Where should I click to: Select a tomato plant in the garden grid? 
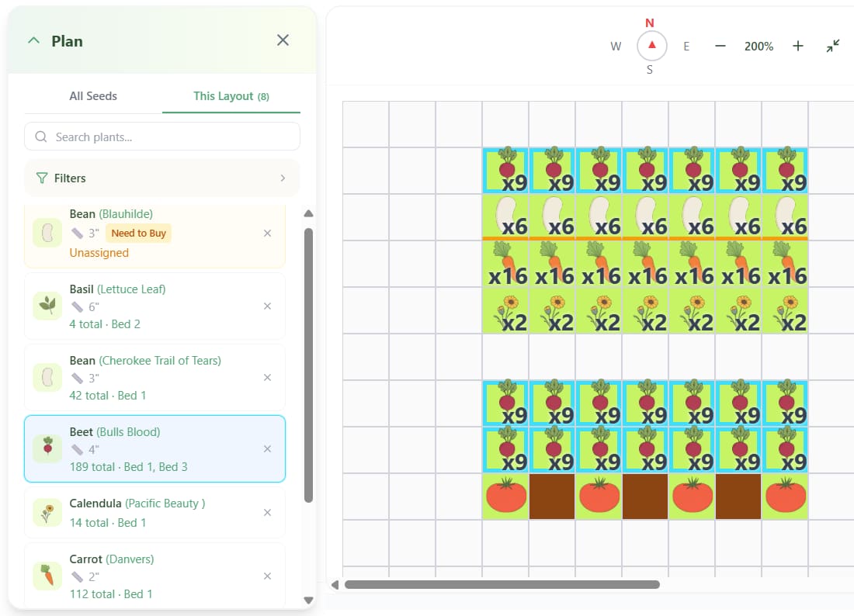(x=505, y=496)
